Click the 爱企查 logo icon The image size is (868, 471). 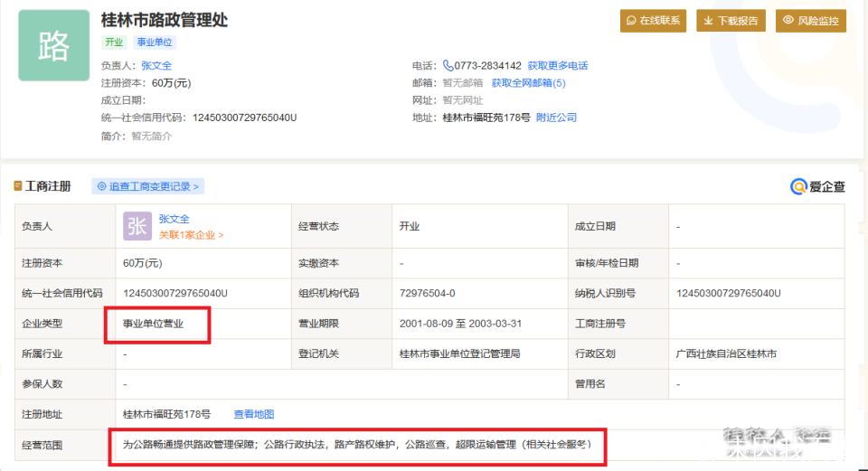(798, 187)
